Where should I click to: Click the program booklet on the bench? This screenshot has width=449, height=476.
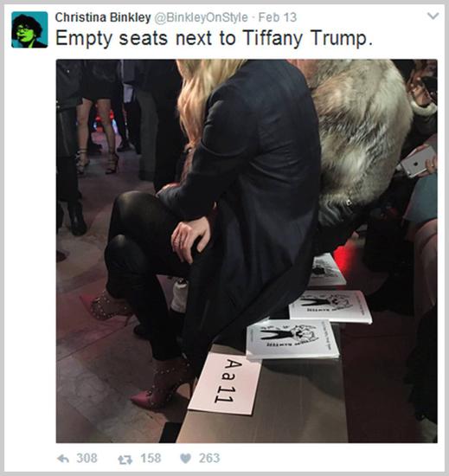click(292, 339)
